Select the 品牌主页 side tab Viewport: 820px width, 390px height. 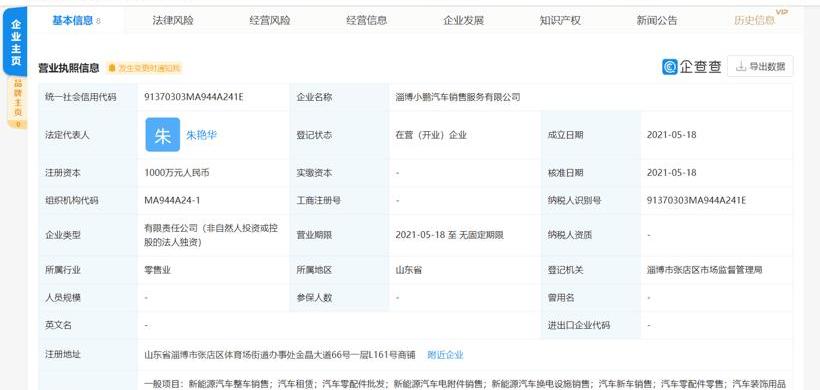click(x=17, y=102)
